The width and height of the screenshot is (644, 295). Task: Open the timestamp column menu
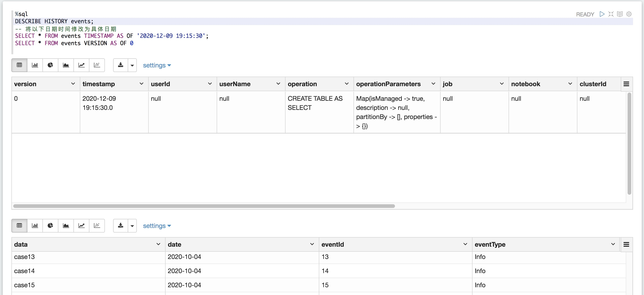click(x=141, y=84)
